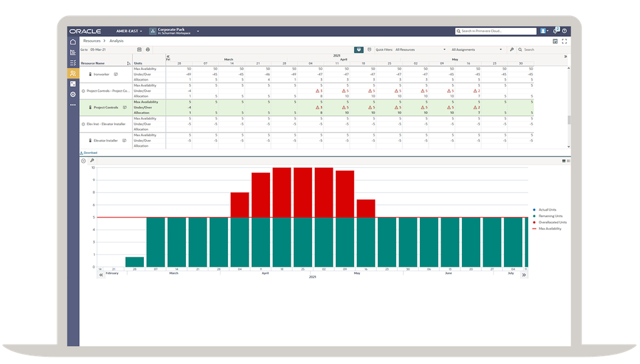Click the teal chart view toggle button

pyautogui.click(x=359, y=49)
